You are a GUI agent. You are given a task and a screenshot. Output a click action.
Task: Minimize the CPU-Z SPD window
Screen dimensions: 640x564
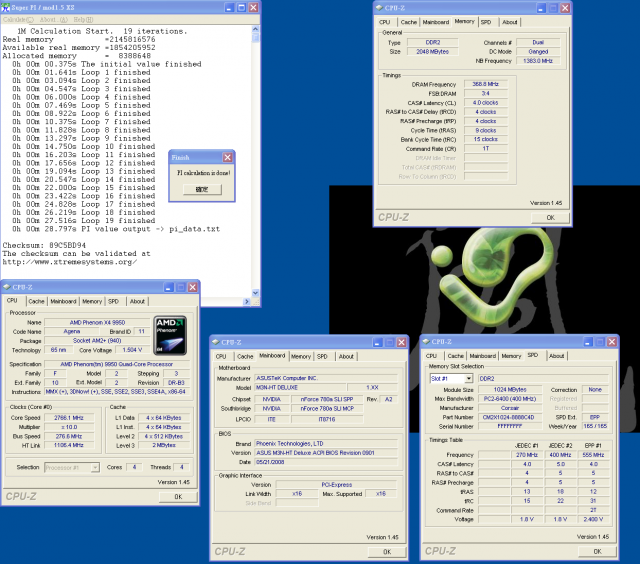coord(588,342)
